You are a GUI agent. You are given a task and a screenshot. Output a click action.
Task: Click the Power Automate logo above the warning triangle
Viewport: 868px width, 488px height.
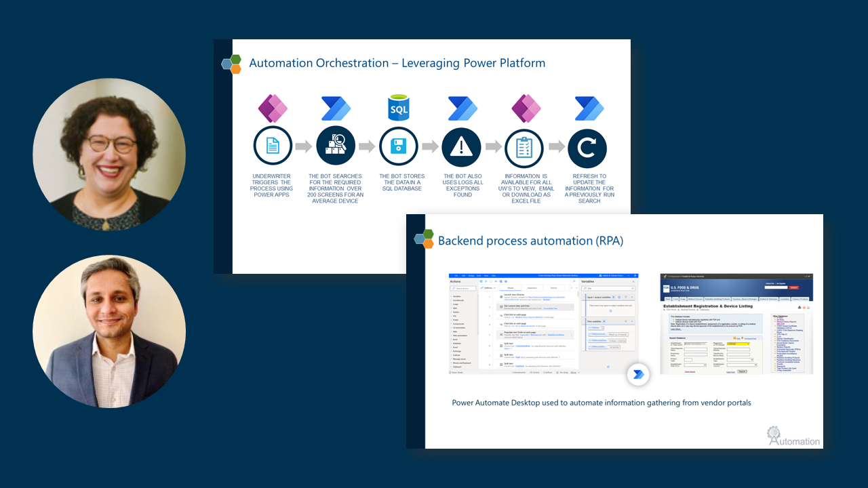tap(461, 108)
